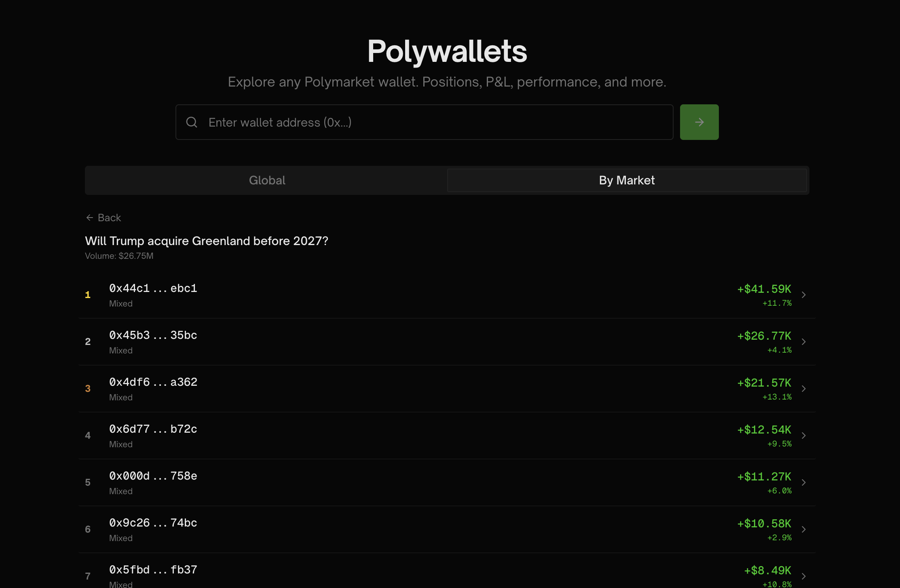Toggle the leaderboard view to Global
900x588 pixels.
point(267,180)
